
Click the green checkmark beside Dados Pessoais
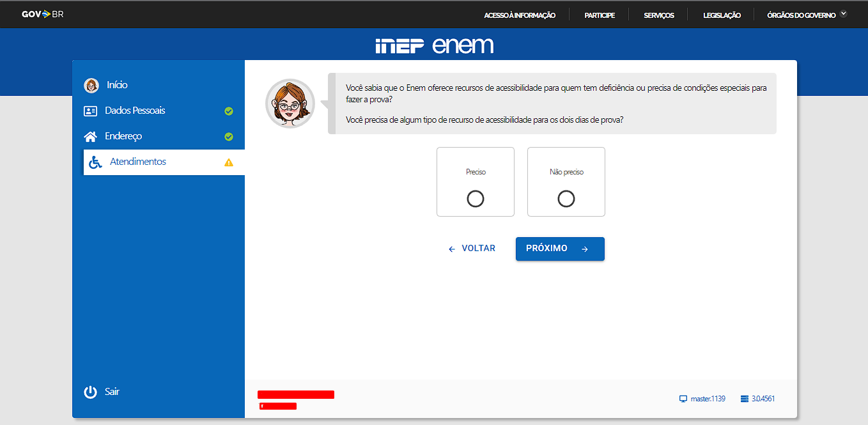click(229, 111)
